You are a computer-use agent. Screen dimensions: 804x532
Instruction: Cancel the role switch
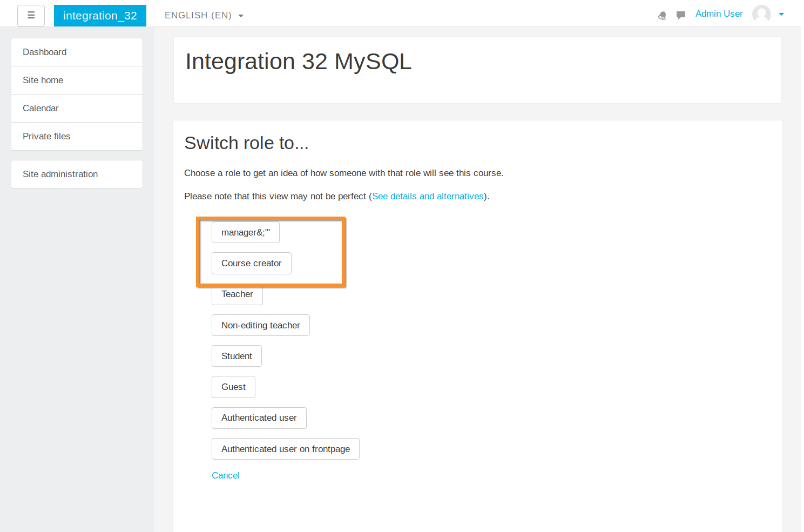coord(226,475)
